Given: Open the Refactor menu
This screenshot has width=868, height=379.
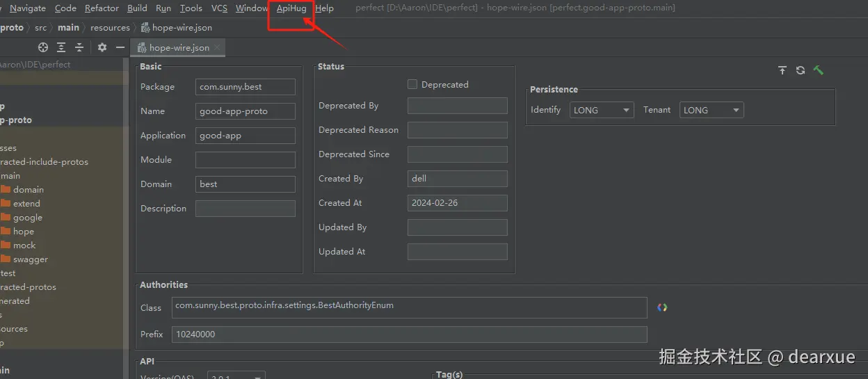Looking at the screenshot, I should point(102,8).
